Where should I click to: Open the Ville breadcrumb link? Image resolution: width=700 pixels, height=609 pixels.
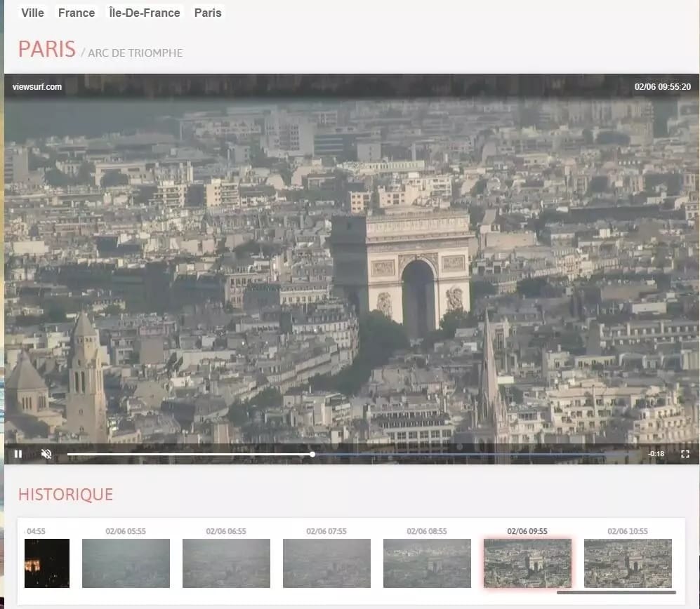(32, 13)
